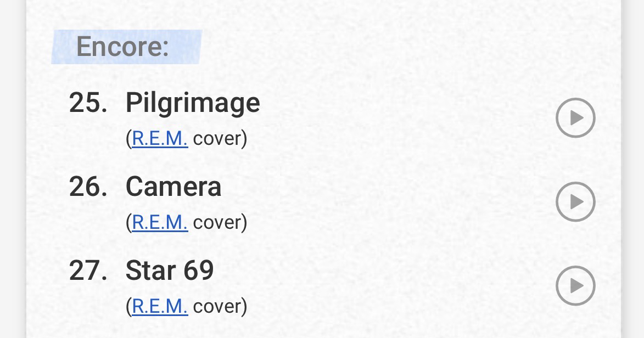Click track number 26

pos(88,187)
